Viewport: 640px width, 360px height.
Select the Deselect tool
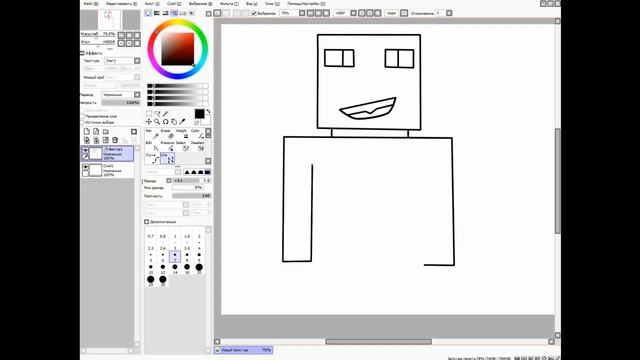pos(197,146)
